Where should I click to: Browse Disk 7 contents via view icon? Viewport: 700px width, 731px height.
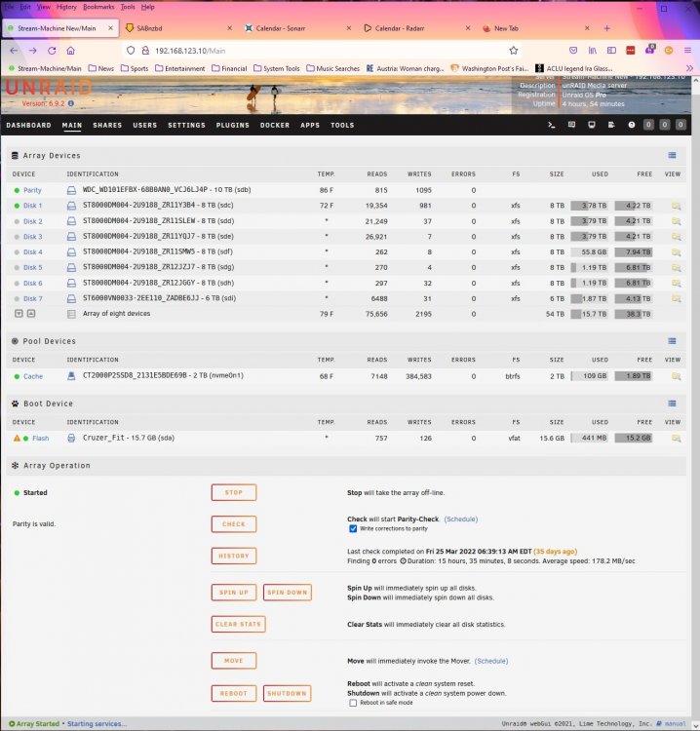pos(677,299)
